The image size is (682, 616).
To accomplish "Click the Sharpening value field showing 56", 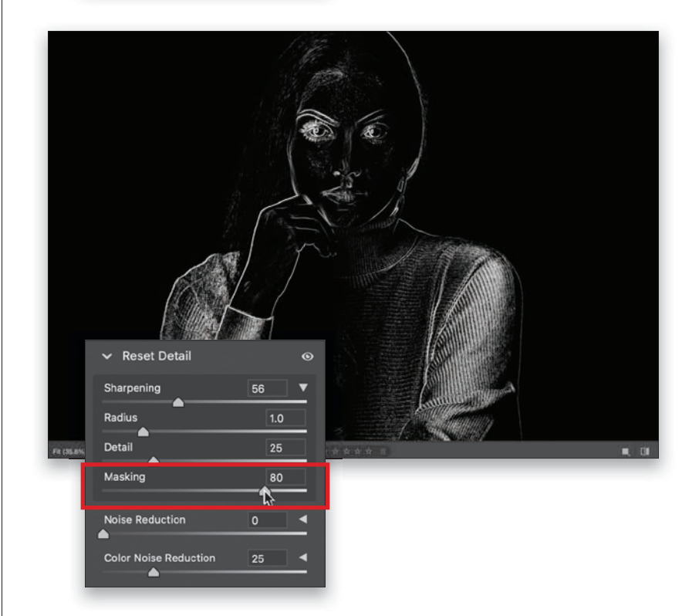I will coord(267,388).
